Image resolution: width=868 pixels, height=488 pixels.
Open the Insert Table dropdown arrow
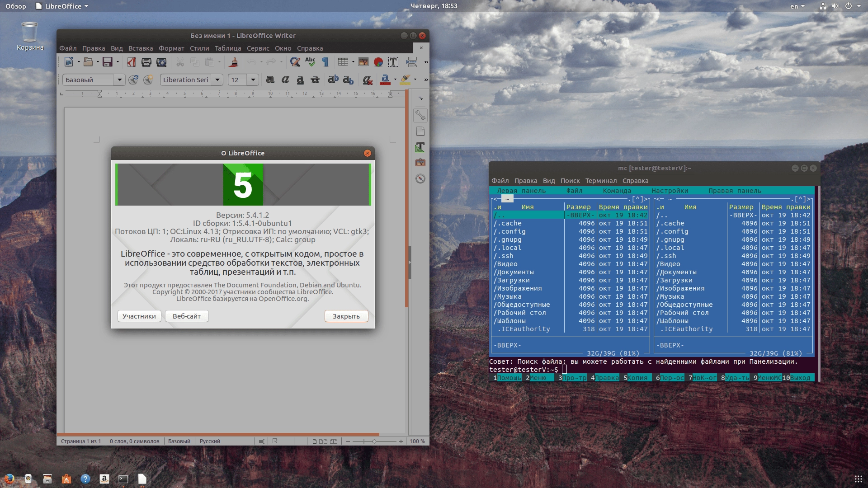tap(353, 62)
